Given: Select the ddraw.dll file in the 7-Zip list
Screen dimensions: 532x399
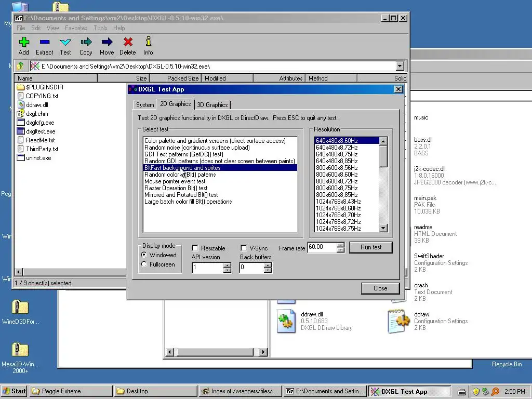Looking at the screenshot, I should (37, 105).
